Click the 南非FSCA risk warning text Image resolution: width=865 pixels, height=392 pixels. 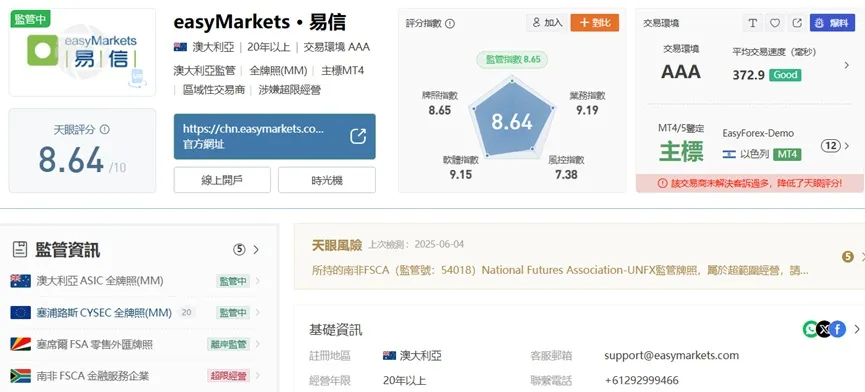560,271
